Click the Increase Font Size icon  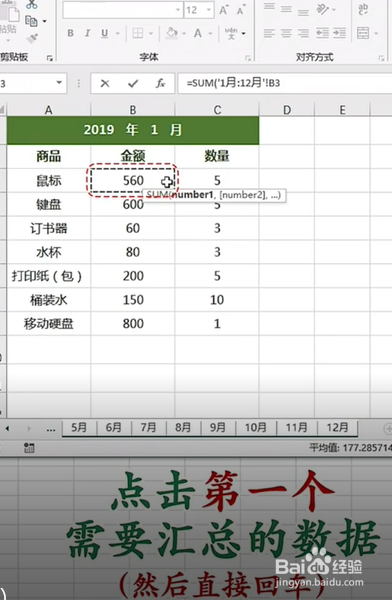point(224,10)
